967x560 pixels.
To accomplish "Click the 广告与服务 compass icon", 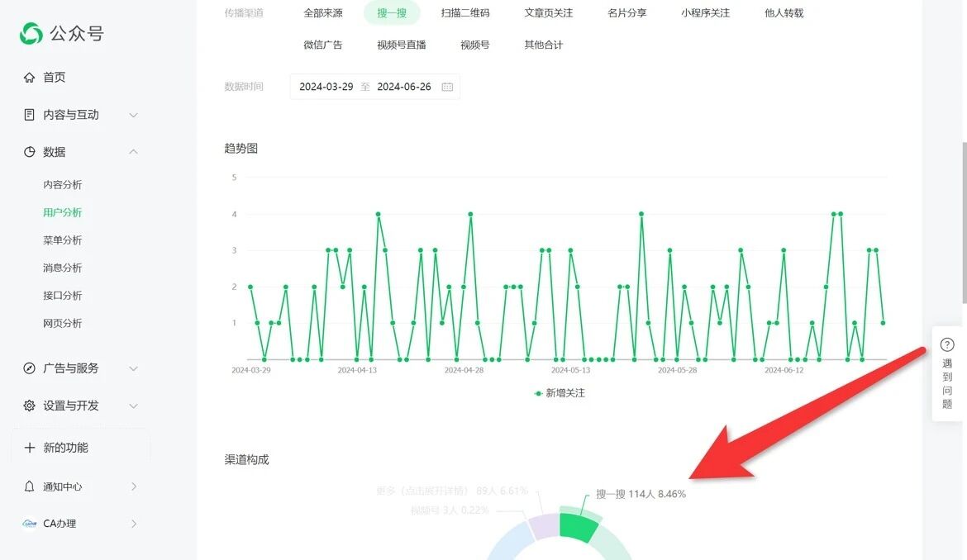I will [29, 368].
